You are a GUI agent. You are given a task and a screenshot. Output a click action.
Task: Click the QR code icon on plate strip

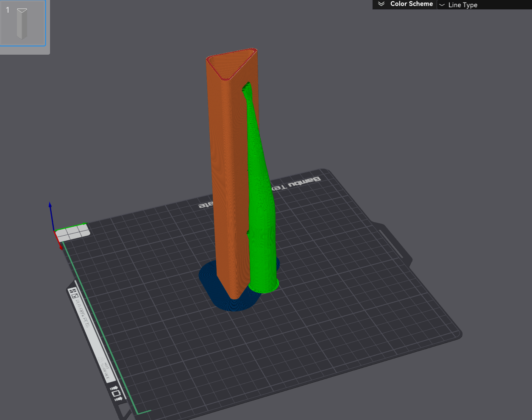(73, 293)
